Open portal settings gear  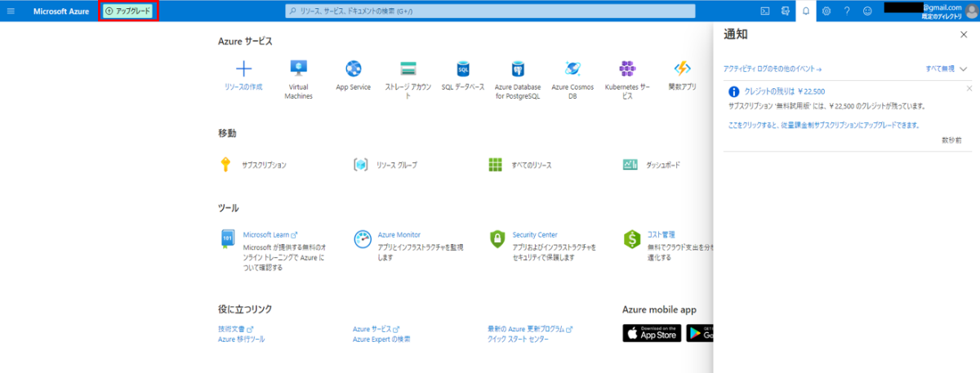coord(826,11)
